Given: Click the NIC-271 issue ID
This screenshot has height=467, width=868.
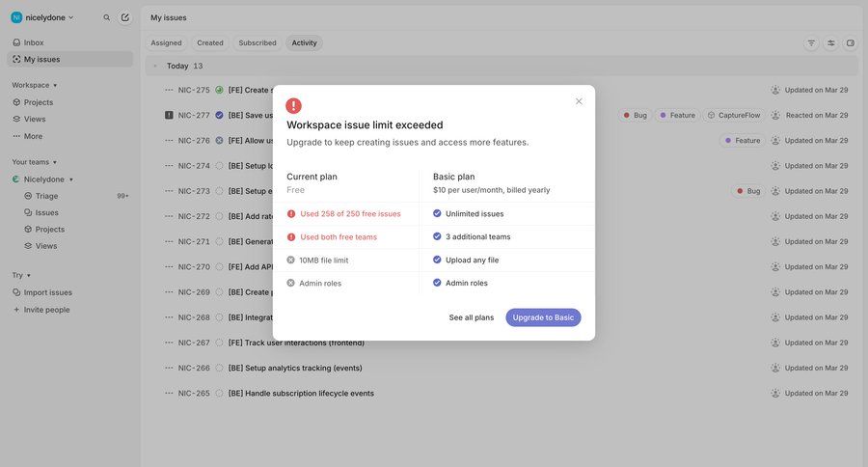Looking at the screenshot, I should coord(194,241).
